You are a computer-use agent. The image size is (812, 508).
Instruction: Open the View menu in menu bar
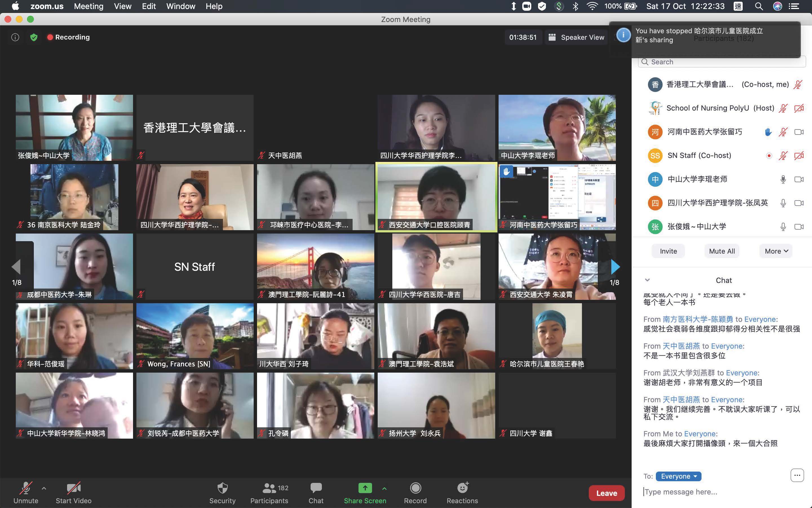pos(123,6)
